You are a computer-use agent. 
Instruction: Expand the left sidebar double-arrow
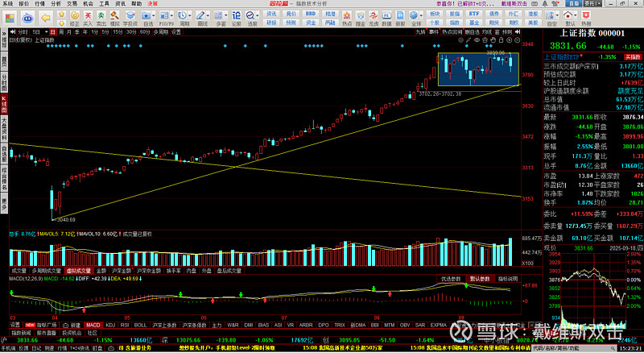click(4, 33)
